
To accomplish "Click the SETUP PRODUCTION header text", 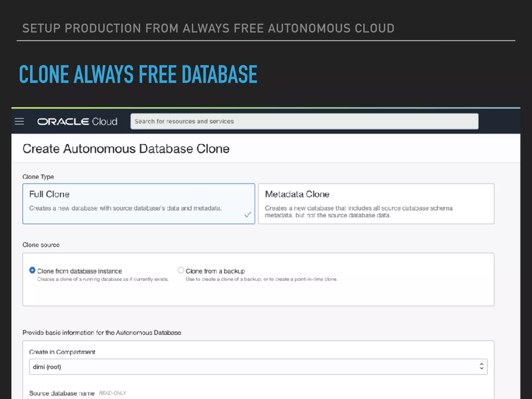I will click(x=208, y=28).
